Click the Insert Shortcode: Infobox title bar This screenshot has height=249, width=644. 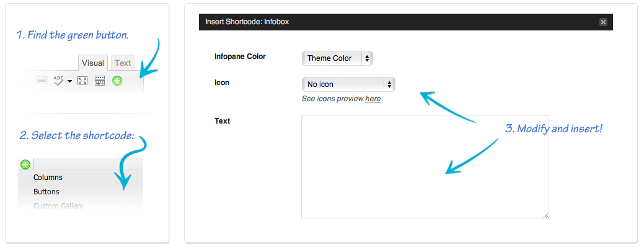pyautogui.click(x=406, y=22)
